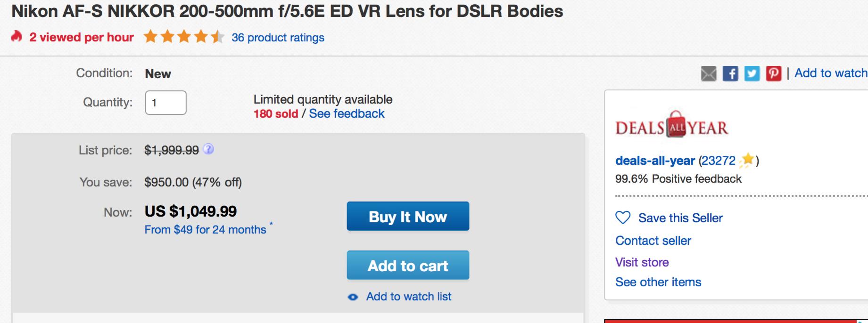Open the 36 product ratings link

[278, 38]
